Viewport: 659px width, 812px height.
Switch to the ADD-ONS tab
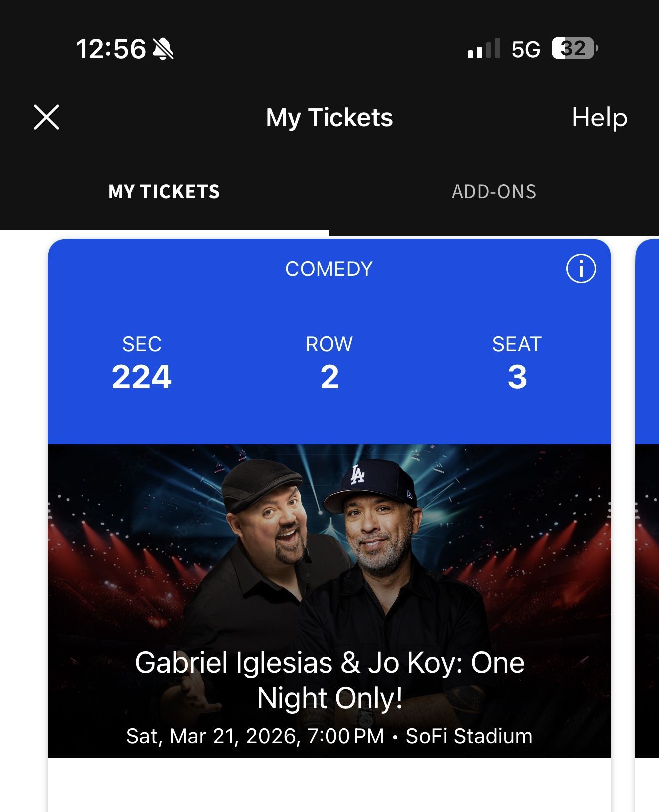(x=494, y=191)
